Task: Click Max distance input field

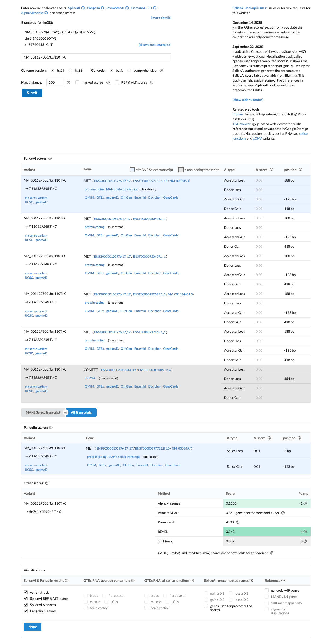Action: point(55,82)
